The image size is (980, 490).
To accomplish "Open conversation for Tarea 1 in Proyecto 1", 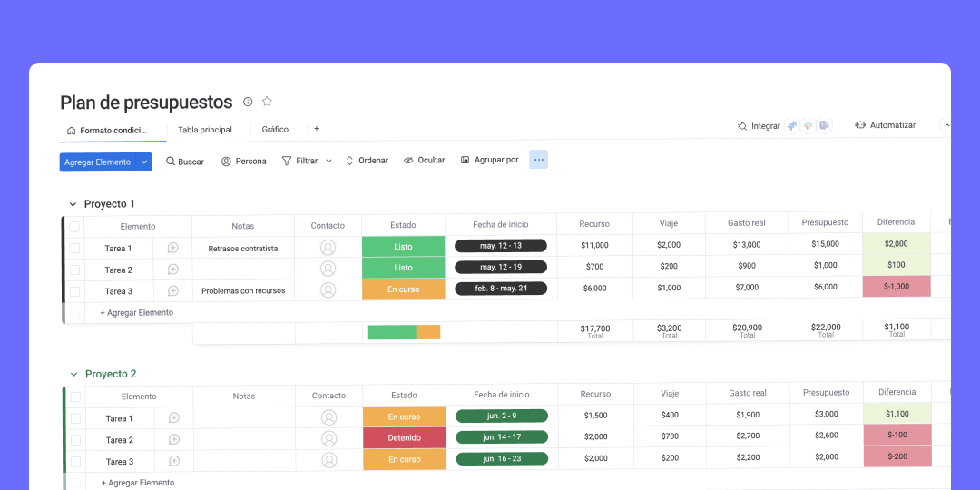I will pos(172,248).
